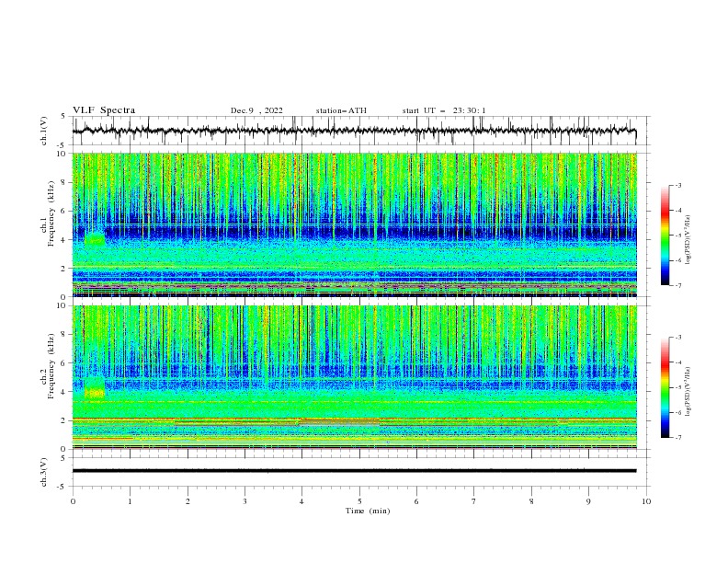Click the "Time (min)" axis label

pyautogui.click(x=368, y=511)
